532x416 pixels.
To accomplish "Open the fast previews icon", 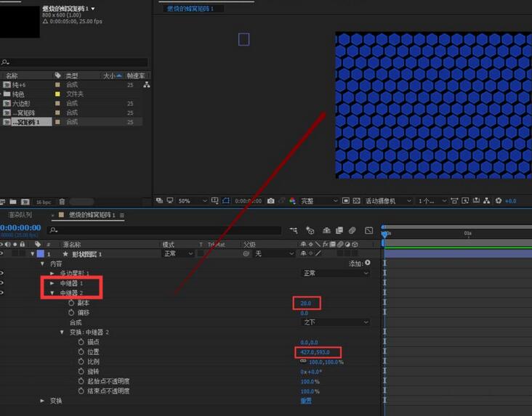I will click(x=465, y=200).
